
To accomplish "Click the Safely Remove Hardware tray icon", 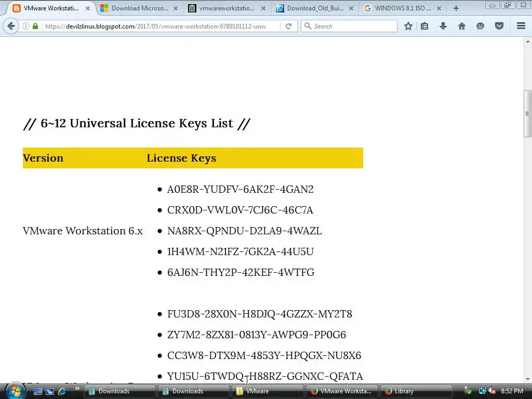I will (468, 391).
